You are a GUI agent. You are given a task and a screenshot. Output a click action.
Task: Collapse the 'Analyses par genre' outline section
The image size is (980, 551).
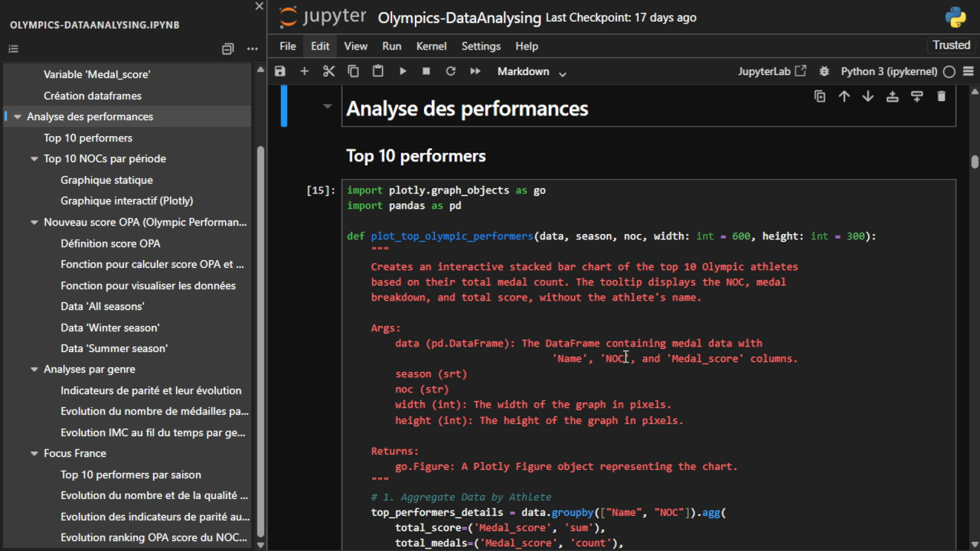pyautogui.click(x=34, y=369)
